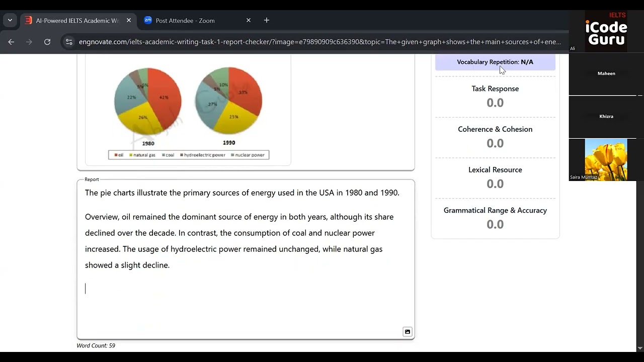Click the 1980 pie chart
This screenshot has width=644, height=362.
[148, 100]
